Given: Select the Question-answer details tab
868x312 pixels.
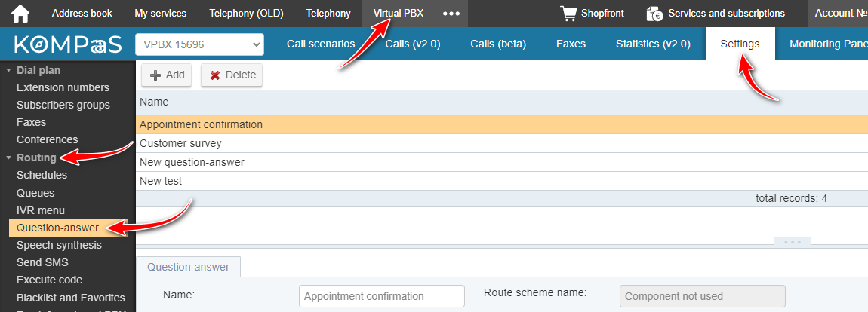Looking at the screenshot, I should tap(188, 267).
